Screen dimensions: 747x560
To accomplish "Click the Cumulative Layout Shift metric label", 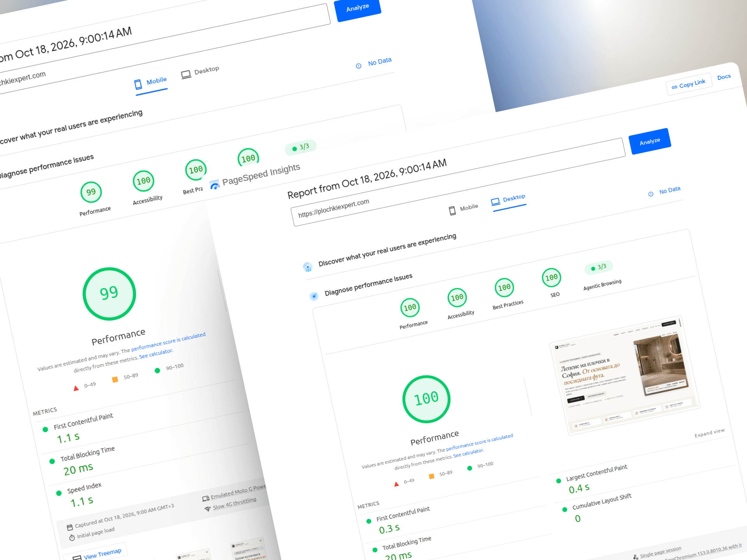I will pyautogui.click(x=602, y=502).
